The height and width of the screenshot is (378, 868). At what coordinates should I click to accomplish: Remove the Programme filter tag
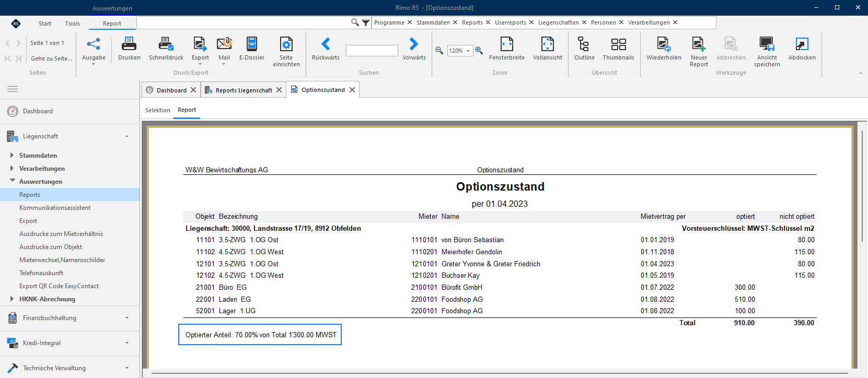point(410,22)
